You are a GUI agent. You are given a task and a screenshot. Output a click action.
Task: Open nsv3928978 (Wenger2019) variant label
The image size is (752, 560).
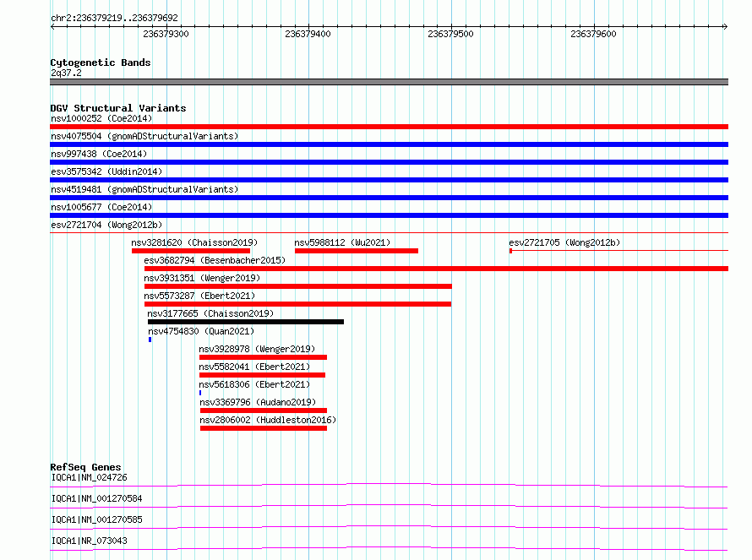(x=257, y=349)
